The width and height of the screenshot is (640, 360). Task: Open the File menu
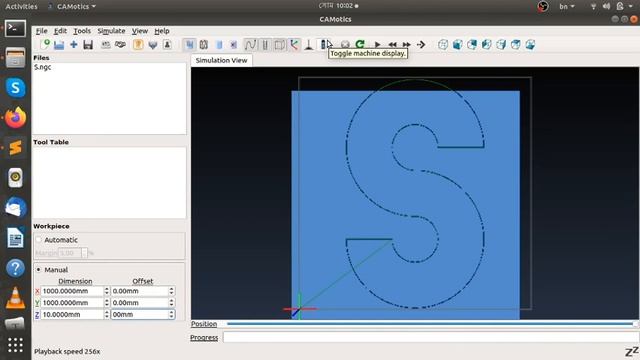click(41, 31)
